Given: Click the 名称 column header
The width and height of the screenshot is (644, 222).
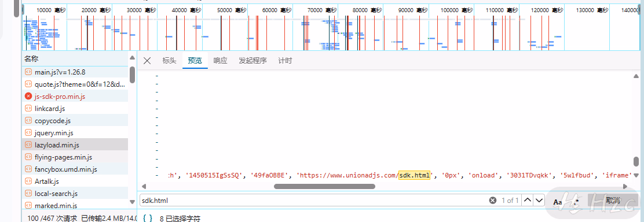Looking at the screenshot, I should coord(75,59).
